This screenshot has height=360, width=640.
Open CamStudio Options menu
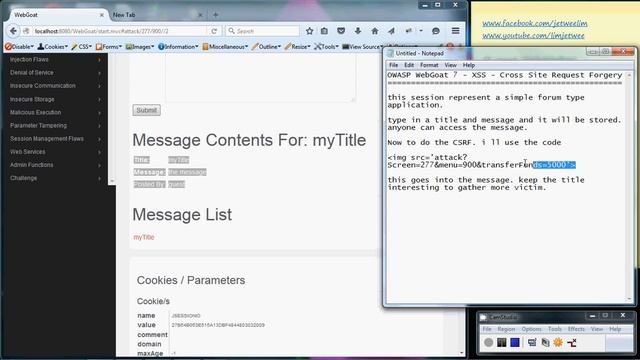pyautogui.click(x=531, y=329)
